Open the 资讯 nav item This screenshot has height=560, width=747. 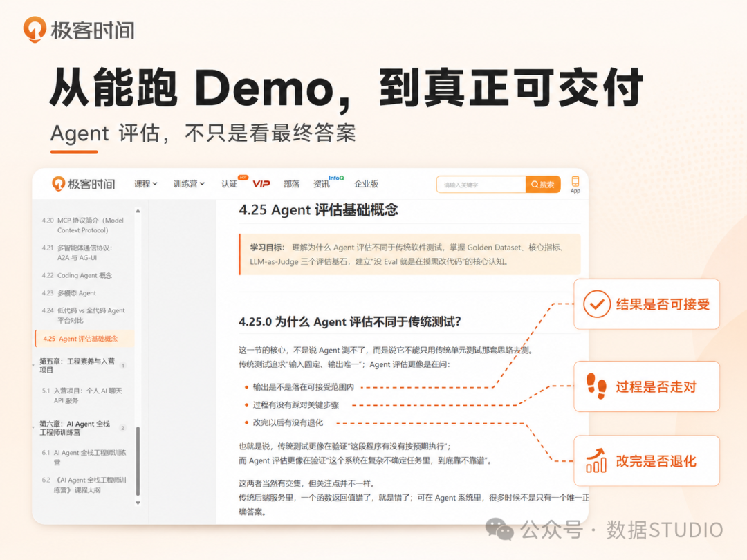click(x=321, y=184)
